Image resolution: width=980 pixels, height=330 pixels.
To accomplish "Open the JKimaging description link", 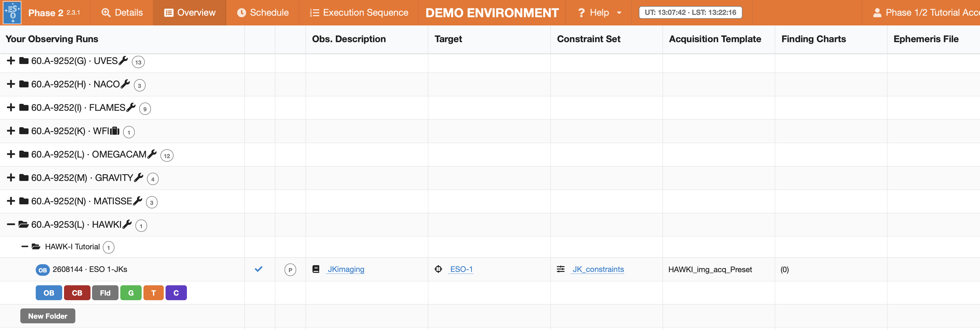I will pos(346,269).
